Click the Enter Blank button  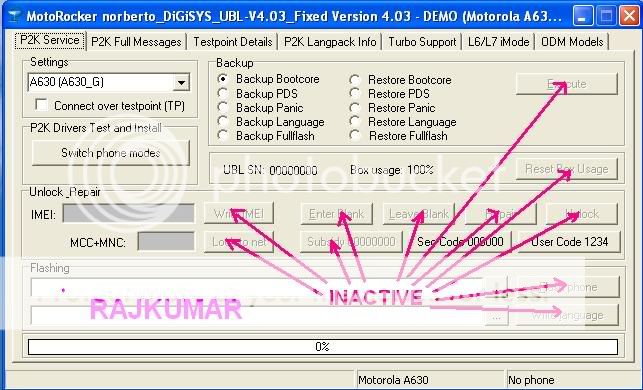point(336,214)
